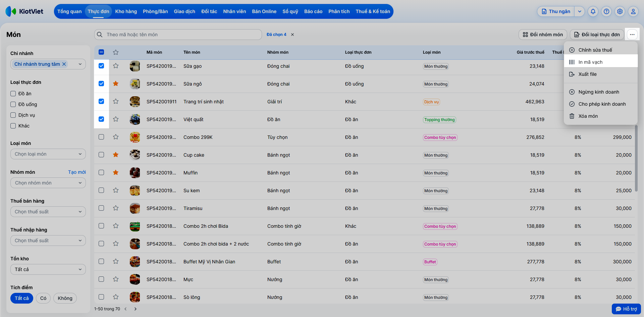Switch to the Kho hàng tab
This screenshot has height=317, width=644.
point(126,11)
